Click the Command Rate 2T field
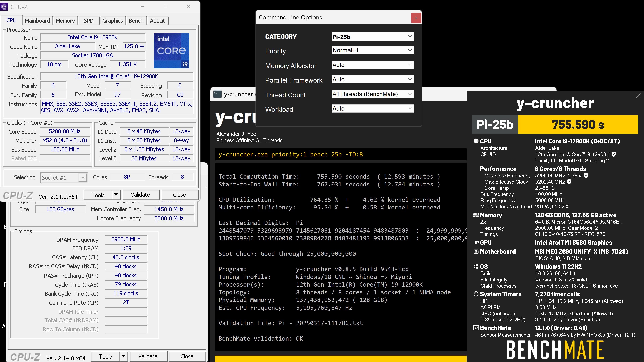This screenshot has height=362, width=644. 126,302
